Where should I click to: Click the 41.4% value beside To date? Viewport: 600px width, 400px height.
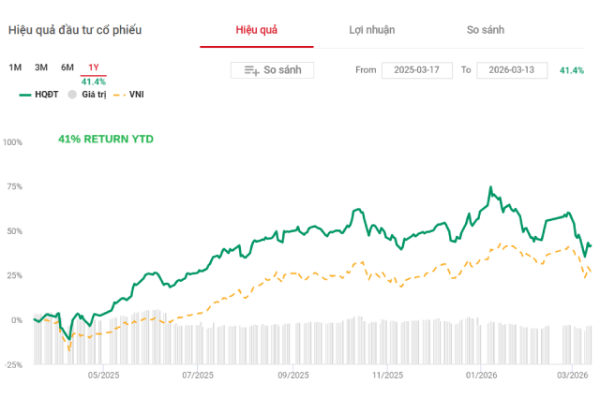[x=572, y=70]
